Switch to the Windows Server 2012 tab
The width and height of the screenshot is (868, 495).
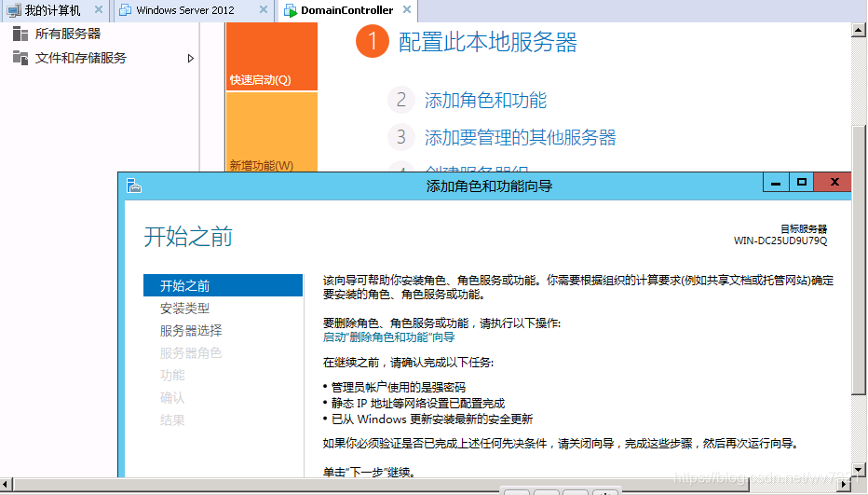(x=185, y=10)
